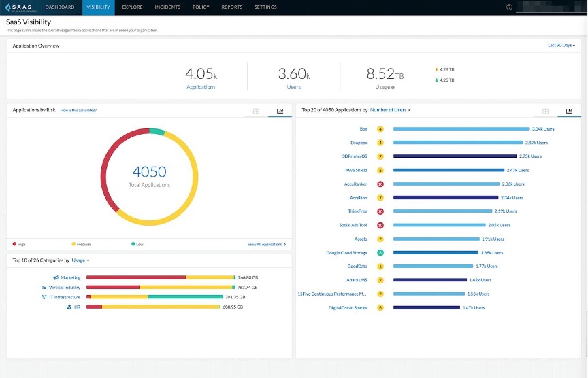This screenshot has height=378, width=588.
Task: Open the Settings tab
Action: pyautogui.click(x=265, y=7)
